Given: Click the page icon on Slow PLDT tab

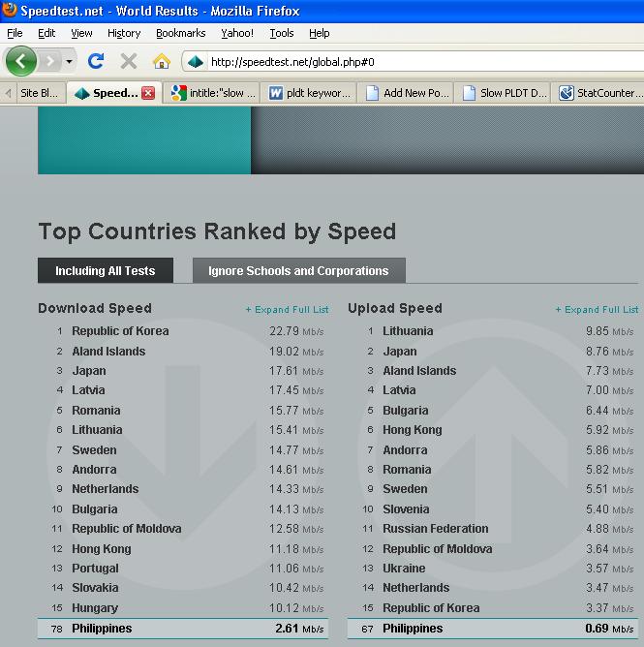Looking at the screenshot, I should (469, 93).
